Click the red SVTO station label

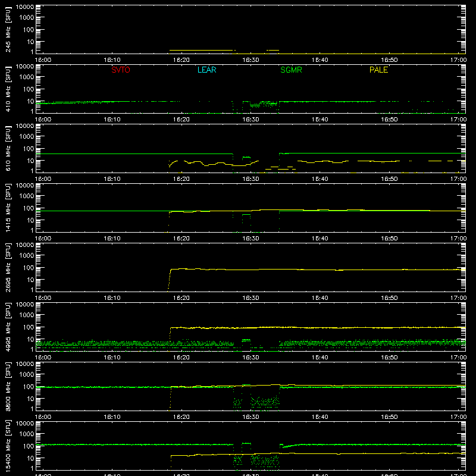coord(121,70)
